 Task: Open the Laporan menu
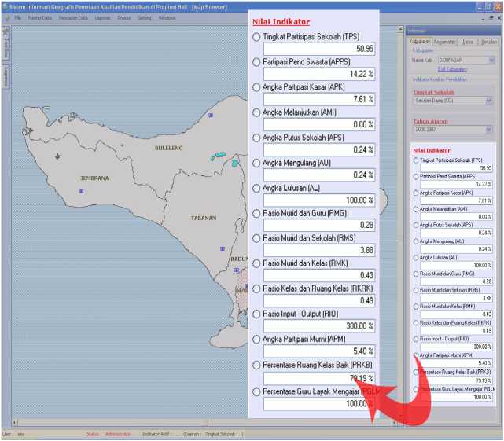[102, 17]
